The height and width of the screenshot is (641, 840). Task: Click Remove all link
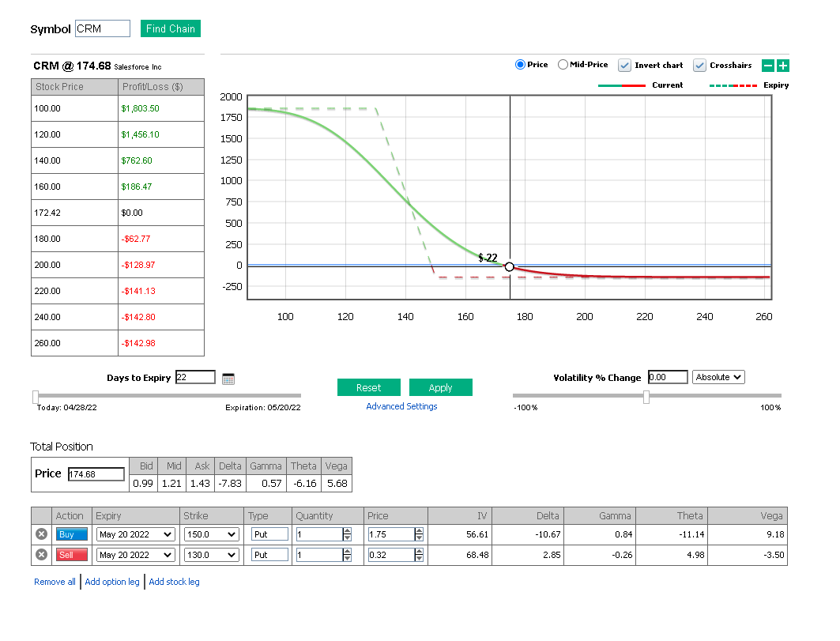pyautogui.click(x=55, y=582)
